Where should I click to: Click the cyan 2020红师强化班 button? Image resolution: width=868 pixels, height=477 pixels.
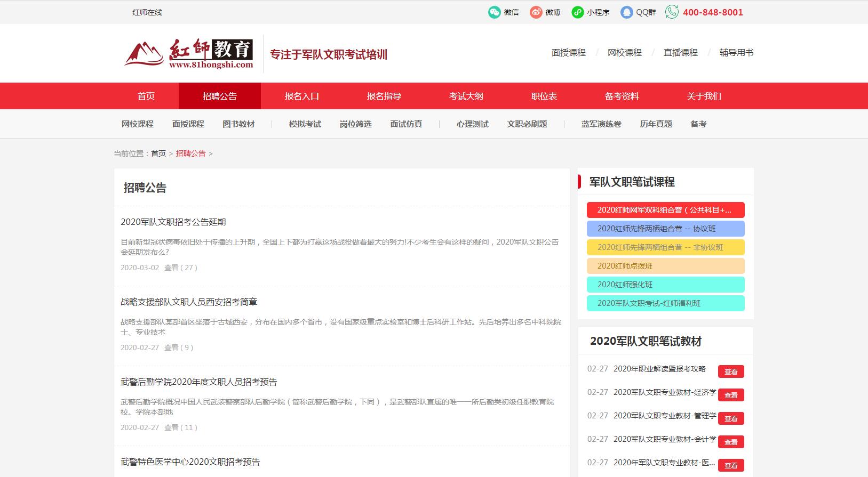666,285
